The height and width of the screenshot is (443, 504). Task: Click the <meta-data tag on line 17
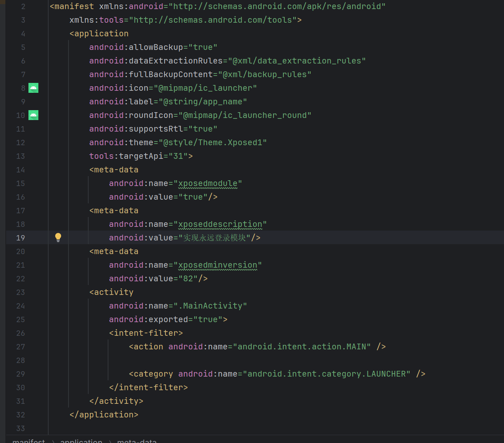pyautogui.click(x=114, y=211)
